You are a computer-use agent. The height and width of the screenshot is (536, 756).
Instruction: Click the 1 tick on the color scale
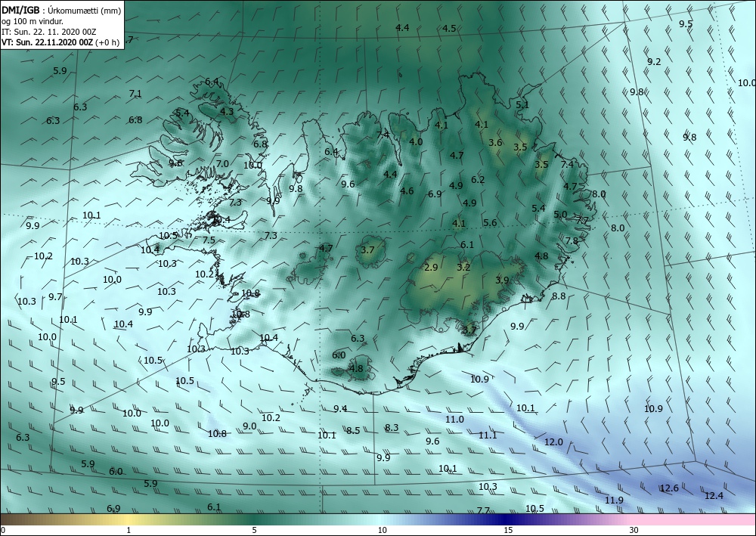tap(129, 530)
